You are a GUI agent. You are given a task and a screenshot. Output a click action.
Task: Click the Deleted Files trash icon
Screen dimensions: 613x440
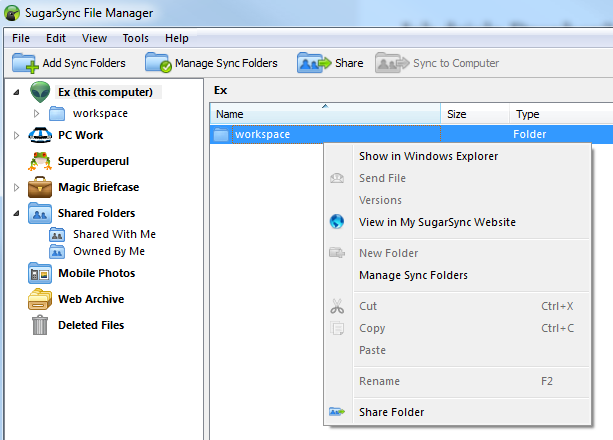pos(40,325)
